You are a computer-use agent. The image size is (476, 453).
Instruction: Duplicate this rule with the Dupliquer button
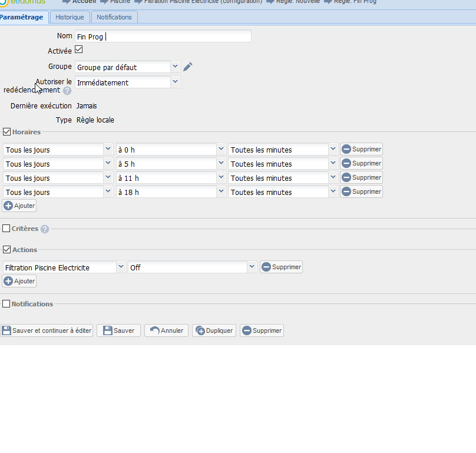[x=214, y=331]
